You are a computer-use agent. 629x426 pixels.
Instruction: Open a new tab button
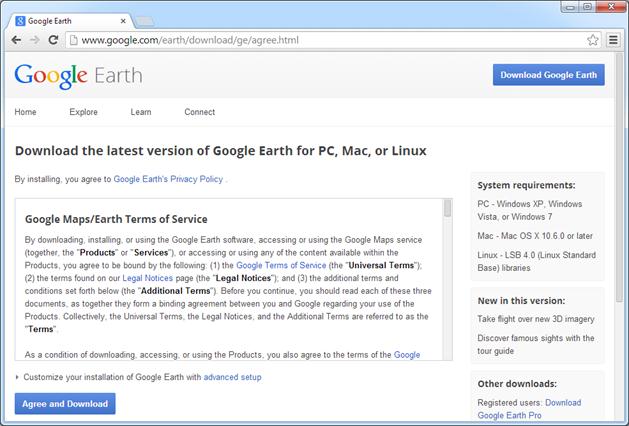point(144,21)
